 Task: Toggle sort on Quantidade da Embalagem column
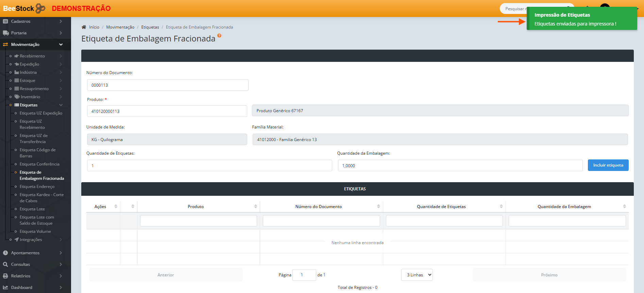coord(624,207)
